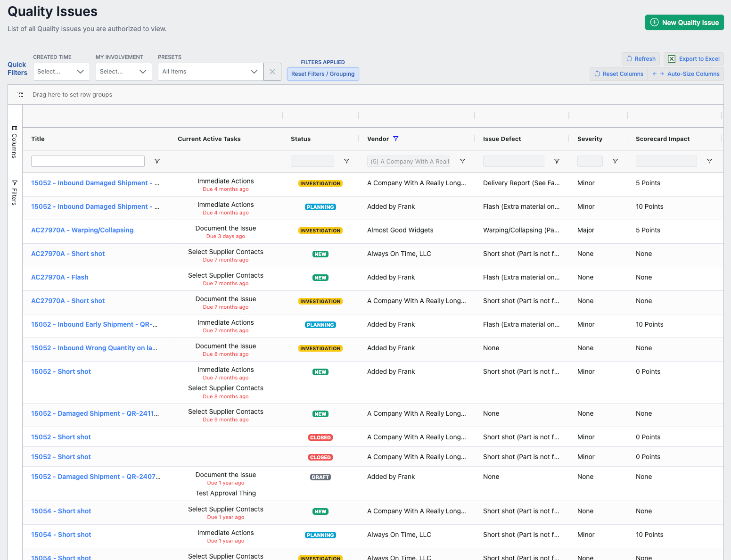Viewport: 731px width, 560px height.
Task: Click active filter icon in Vendor header
Action: tap(396, 139)
